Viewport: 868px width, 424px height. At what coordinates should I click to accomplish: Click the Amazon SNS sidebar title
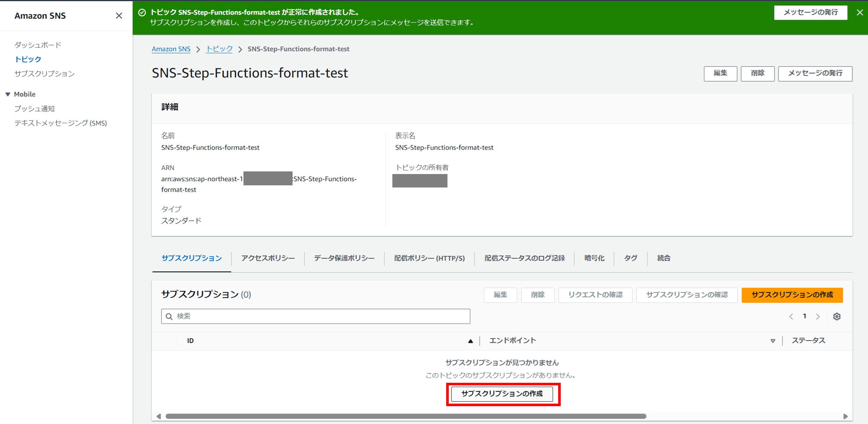click(x=40, y=16)
